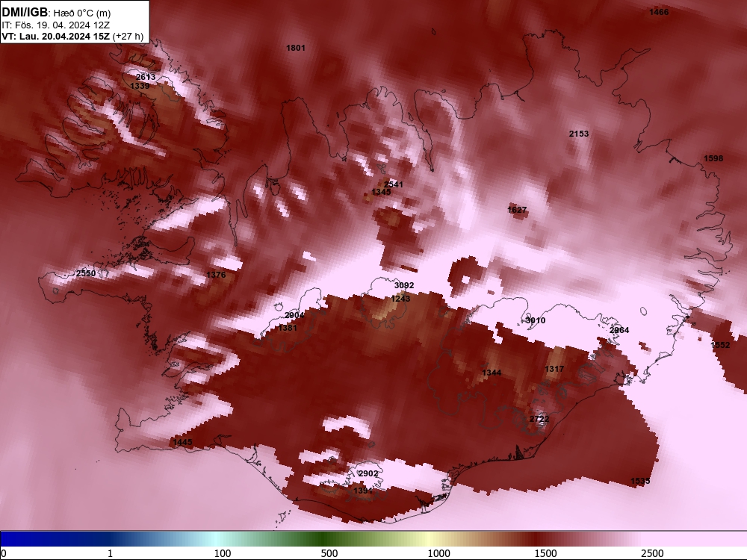Screen dimensions: 747x560
Task: Click the map value 2153
Action: [579, 134]
